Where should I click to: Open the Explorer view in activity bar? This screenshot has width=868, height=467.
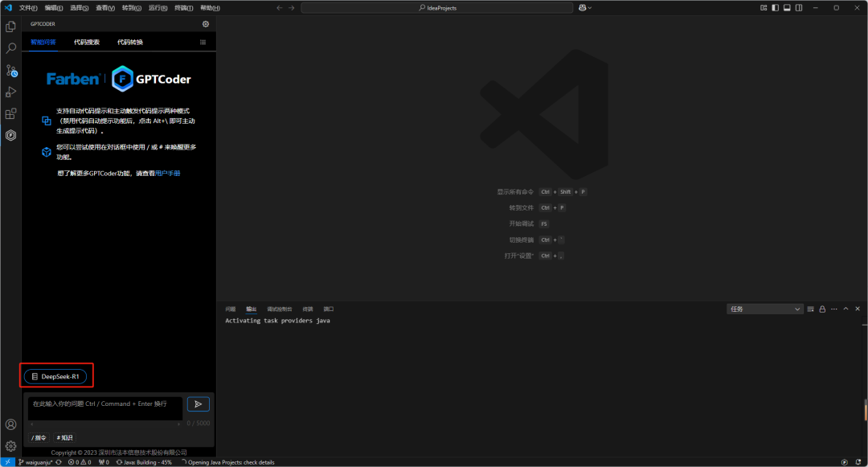point(11,27)
